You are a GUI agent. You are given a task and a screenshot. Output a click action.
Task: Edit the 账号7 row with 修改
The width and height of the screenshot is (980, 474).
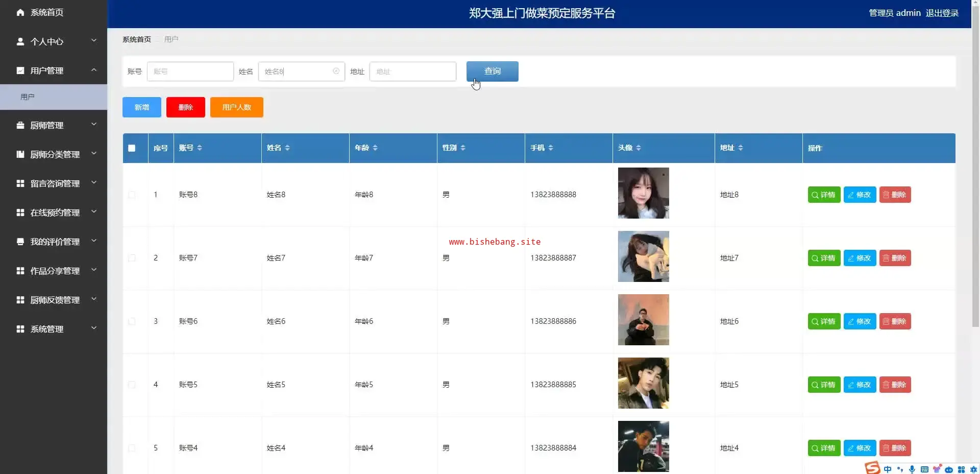click(860, 258)
